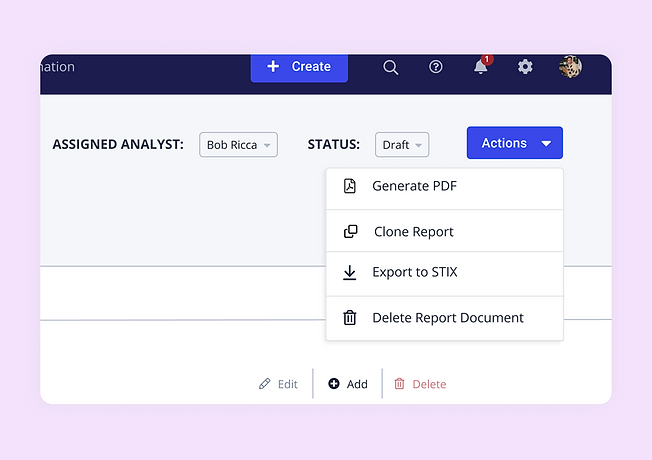The image size is (652, 460).
Task: Toggle the Actions dropdown button
Action: (x=514, y=143)
